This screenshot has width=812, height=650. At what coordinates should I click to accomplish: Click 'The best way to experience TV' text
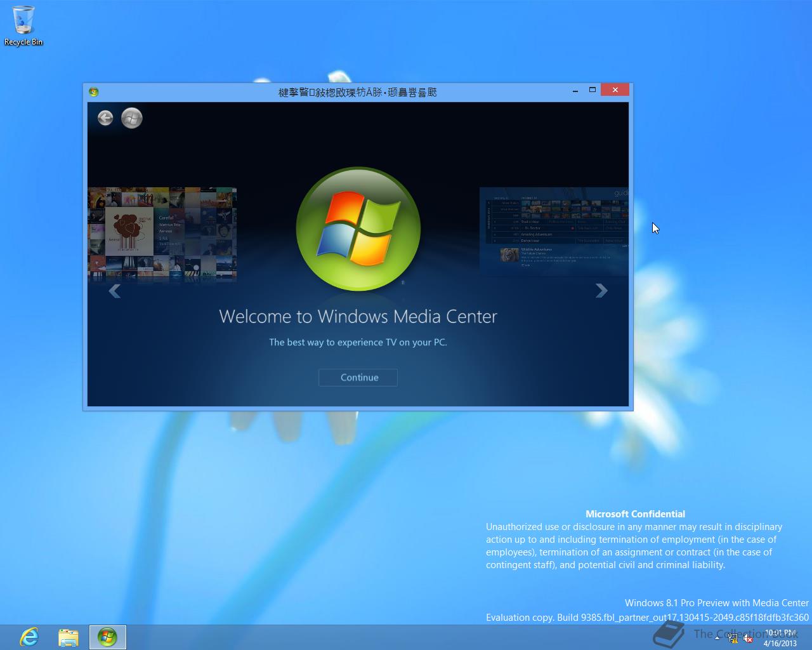pyautogui.click(x=358, y=342)
